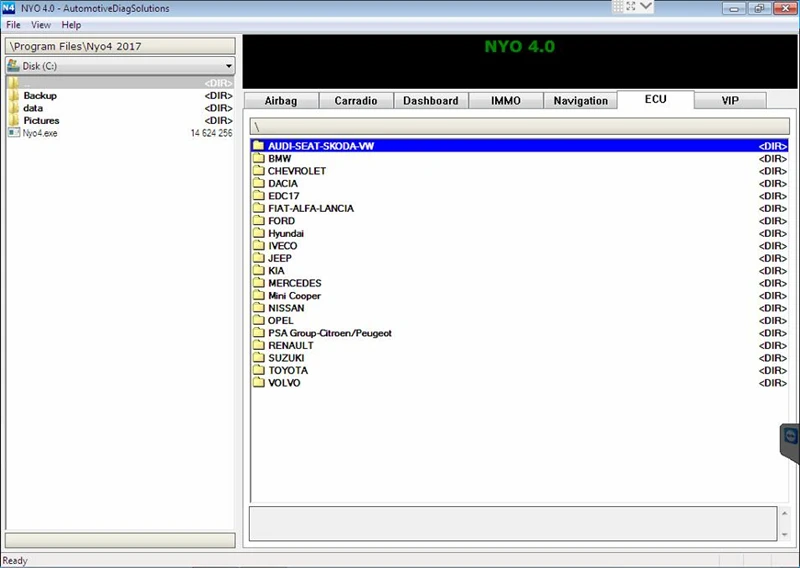The image size is (800, 568).
Task: Click the OPEL folder icon
Action: (x=259, y=320)
